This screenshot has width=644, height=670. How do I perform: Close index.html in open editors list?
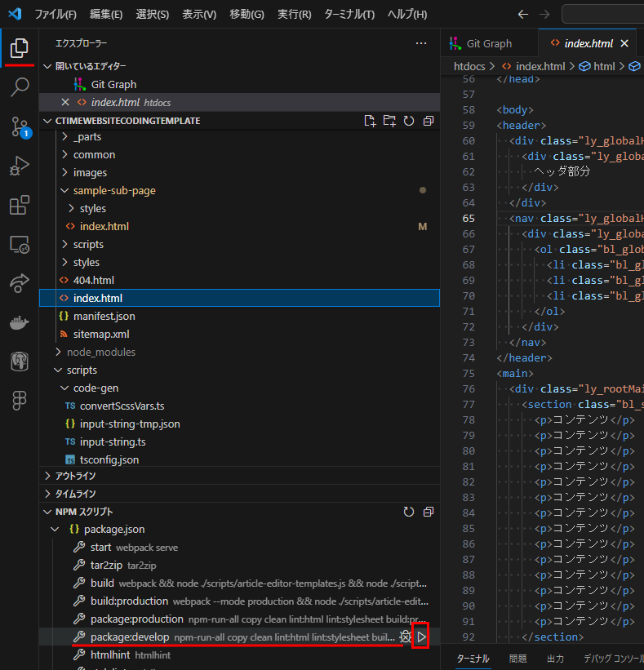[x=65, y=102]
